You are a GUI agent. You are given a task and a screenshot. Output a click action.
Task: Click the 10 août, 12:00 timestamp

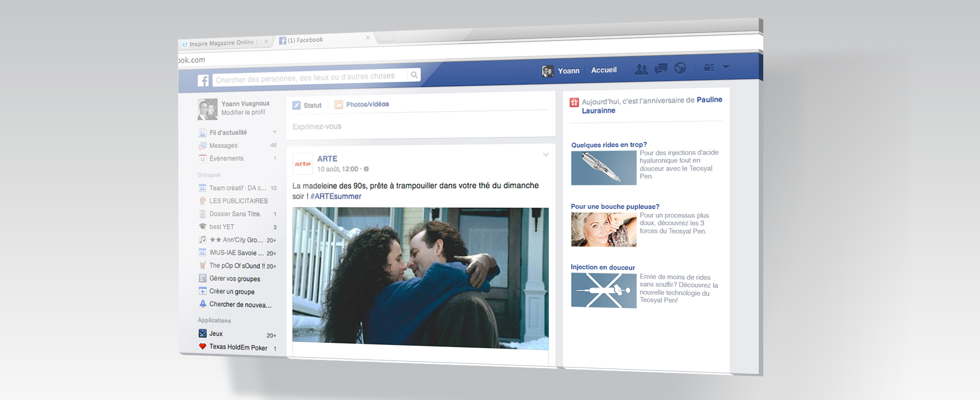click(x=337, y=169)
